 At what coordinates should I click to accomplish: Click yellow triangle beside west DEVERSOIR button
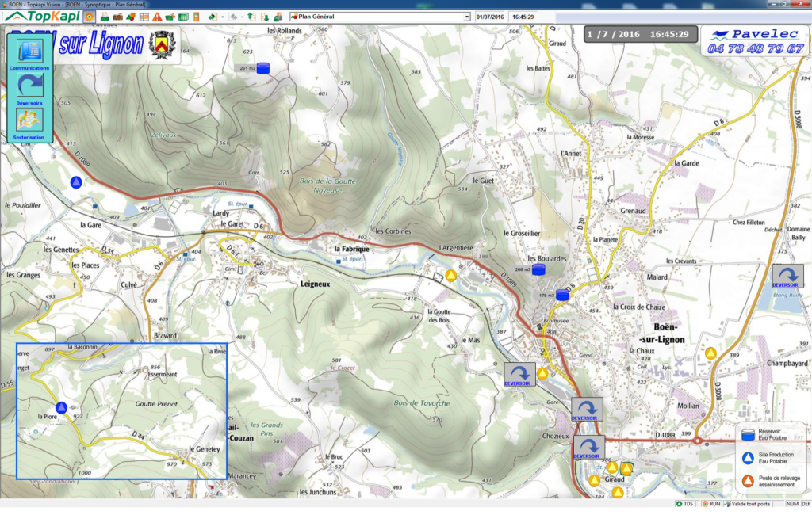point(542,373)
